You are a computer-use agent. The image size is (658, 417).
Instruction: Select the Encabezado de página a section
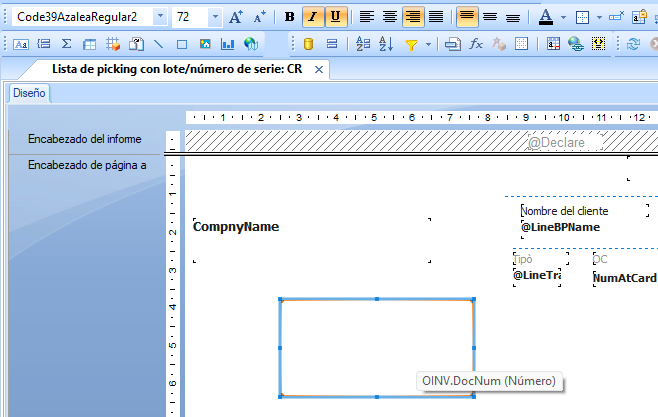[87, 165]
